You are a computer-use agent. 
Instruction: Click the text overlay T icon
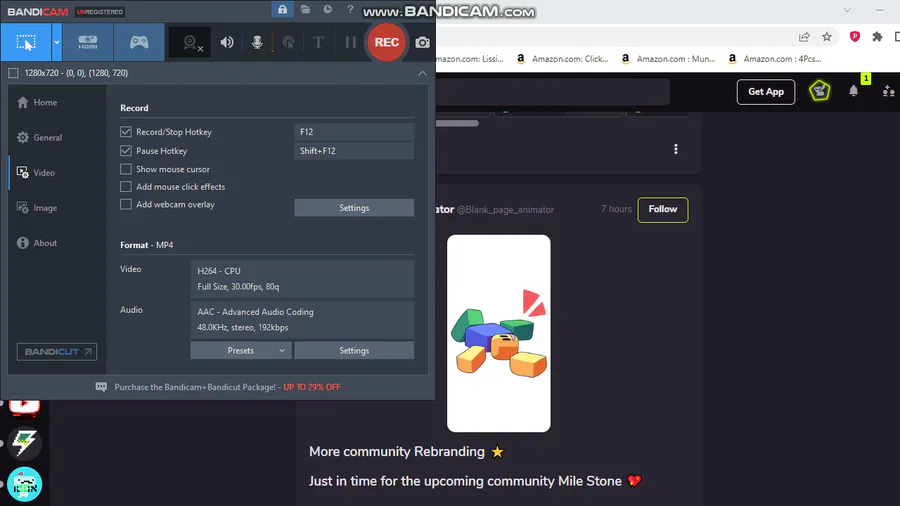[x=319, y=42]
